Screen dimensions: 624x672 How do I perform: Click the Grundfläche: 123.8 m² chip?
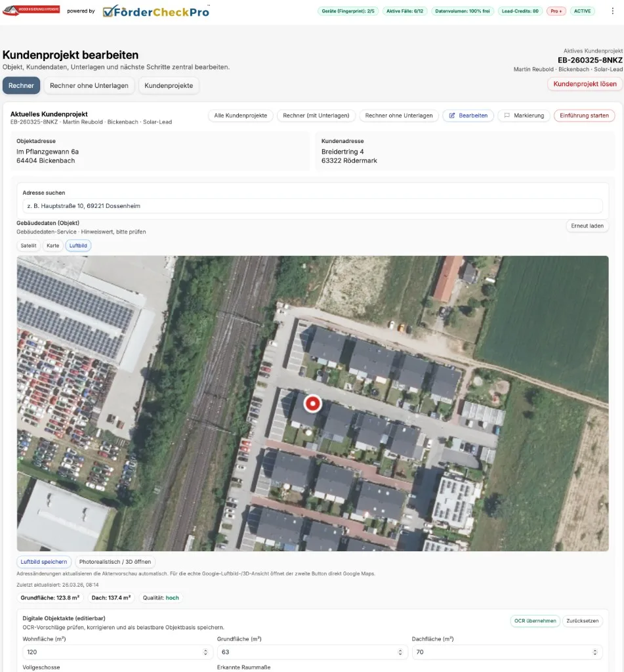(50, 598)
